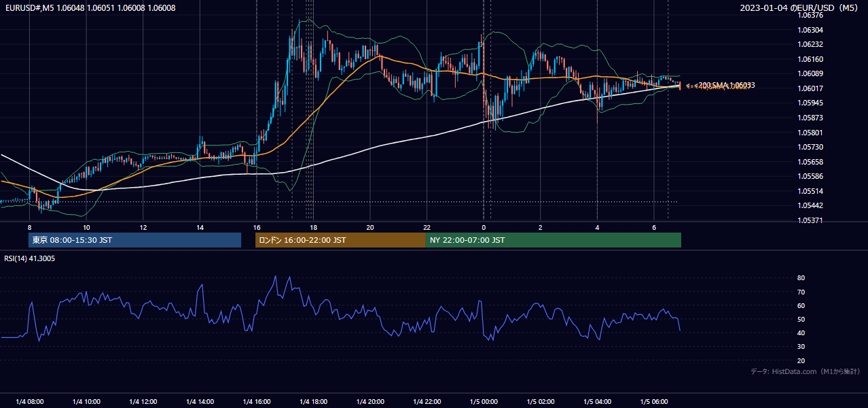Click price axis label 1.05873
Screen dimensions: 868x408
(x=810, y=118)
